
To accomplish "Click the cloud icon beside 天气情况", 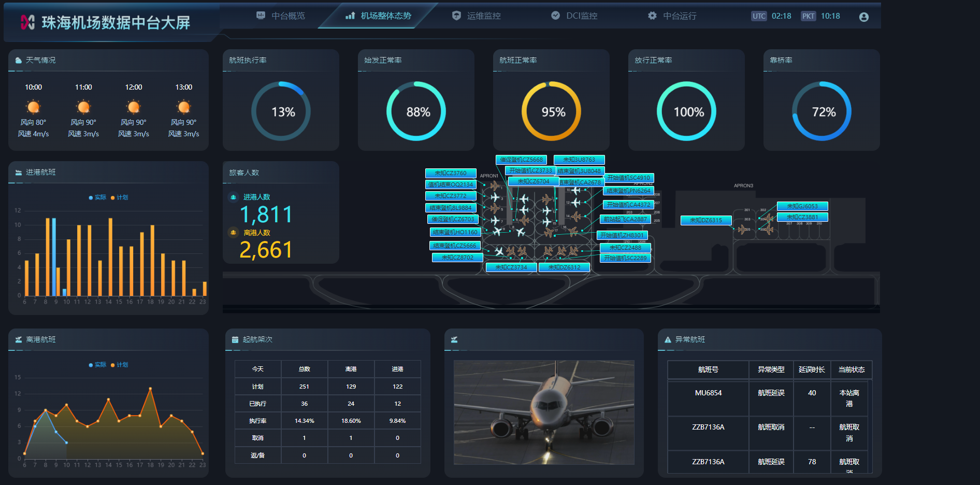I will pyautogui.click(x=19, y=61).
